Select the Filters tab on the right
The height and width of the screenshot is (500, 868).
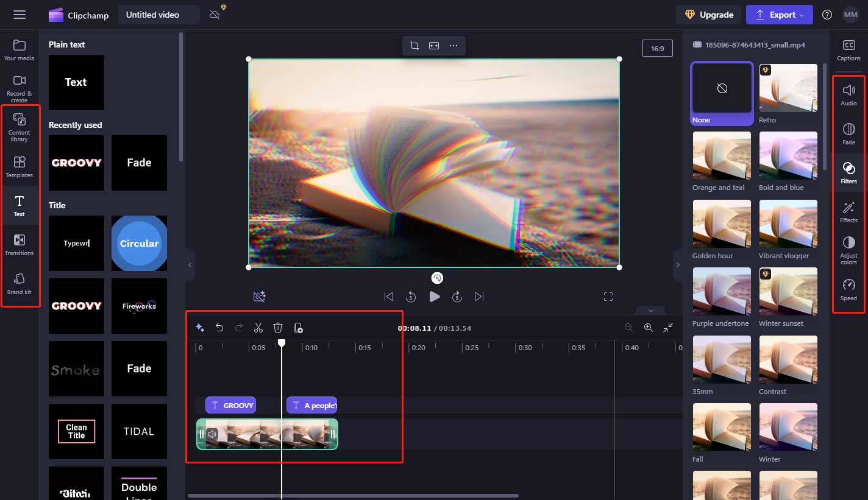tap(848, 173)
